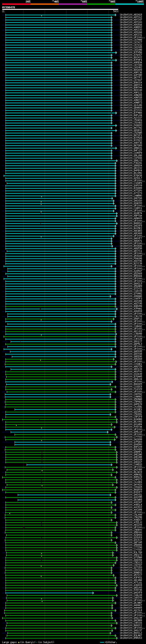Select hit label UniRef100_B8P2X9
The image size is (146, 644).
(131, 447)
